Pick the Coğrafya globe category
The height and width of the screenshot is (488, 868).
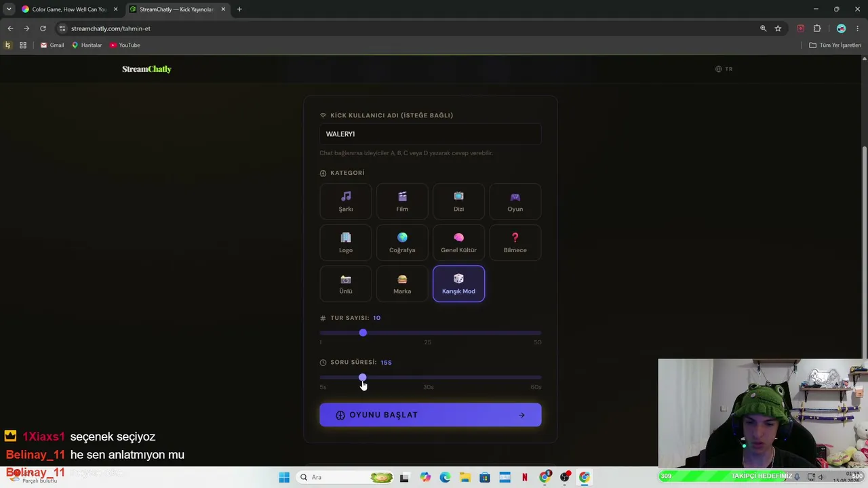coord(402,243)
